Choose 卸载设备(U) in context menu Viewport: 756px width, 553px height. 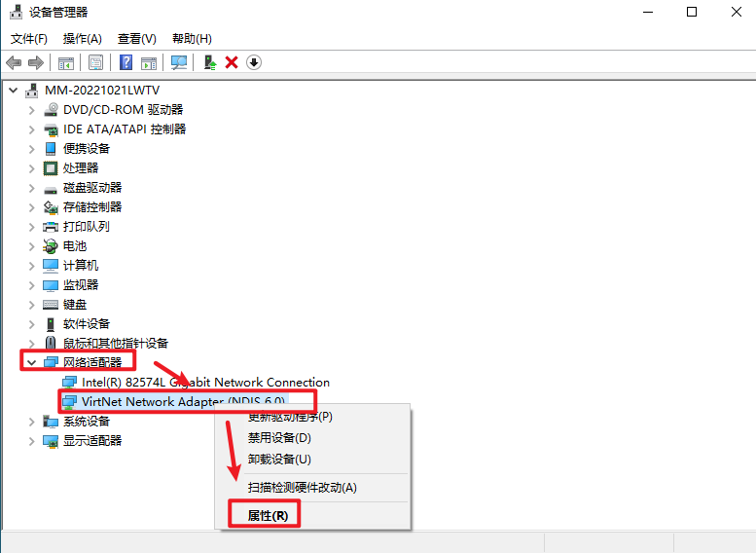(279, 460)
